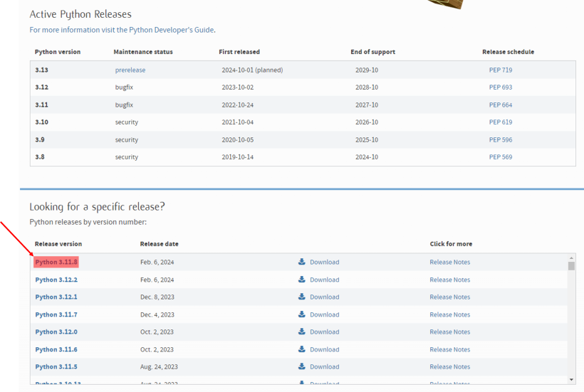The height and width of the screenshot is (392, 584).
Task: Open the Python 3.11.7 release page
Action: click(56, 314)
